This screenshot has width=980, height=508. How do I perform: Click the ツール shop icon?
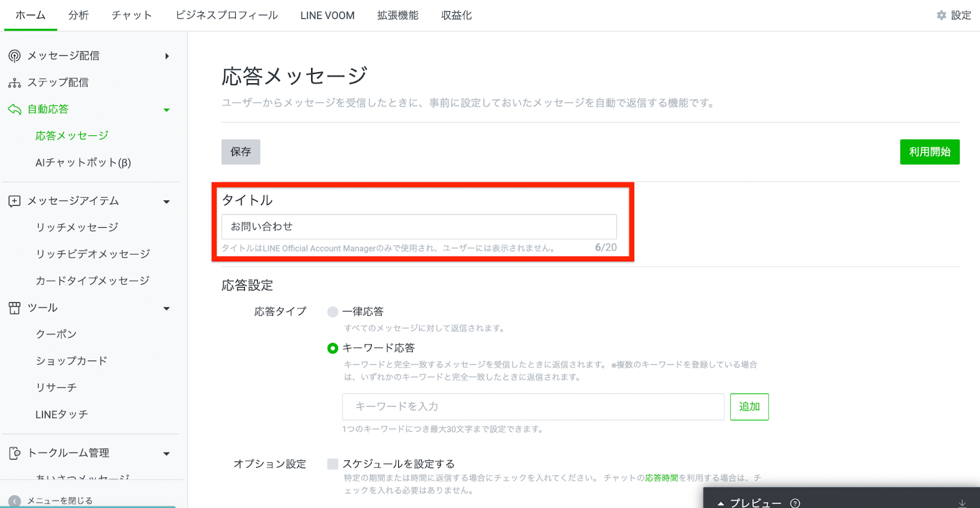click(x=15, y=308)
